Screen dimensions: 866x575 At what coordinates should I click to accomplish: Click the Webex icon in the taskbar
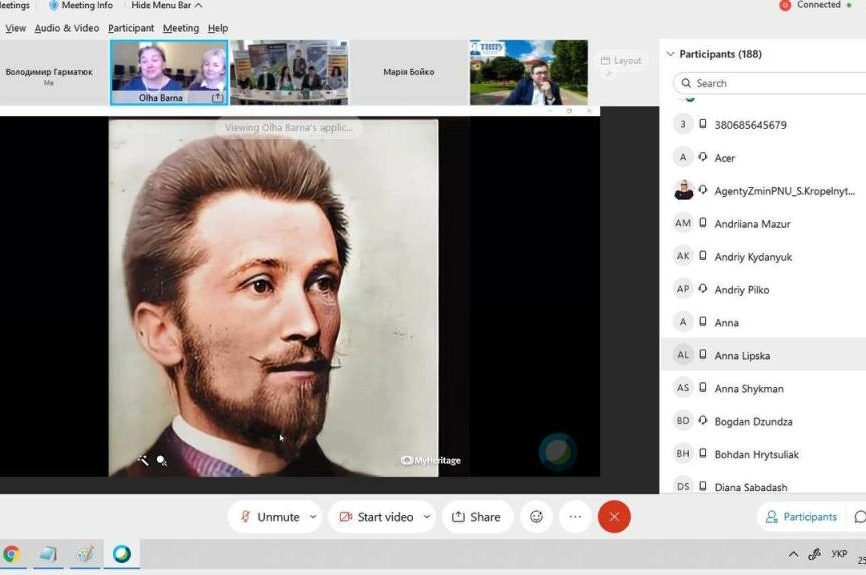122,554
